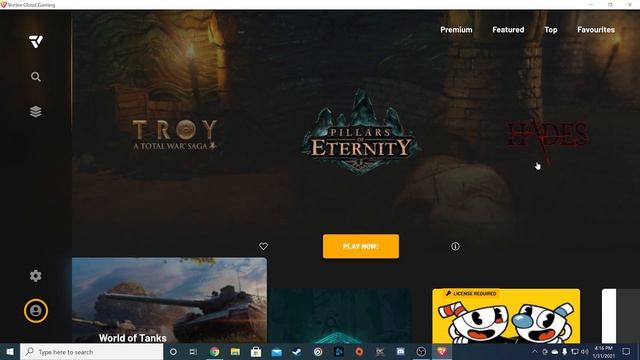Click the taskbar clock showing 4:16 PM
This screenshot has width=640, height=360.
click(x=604, y=352)
